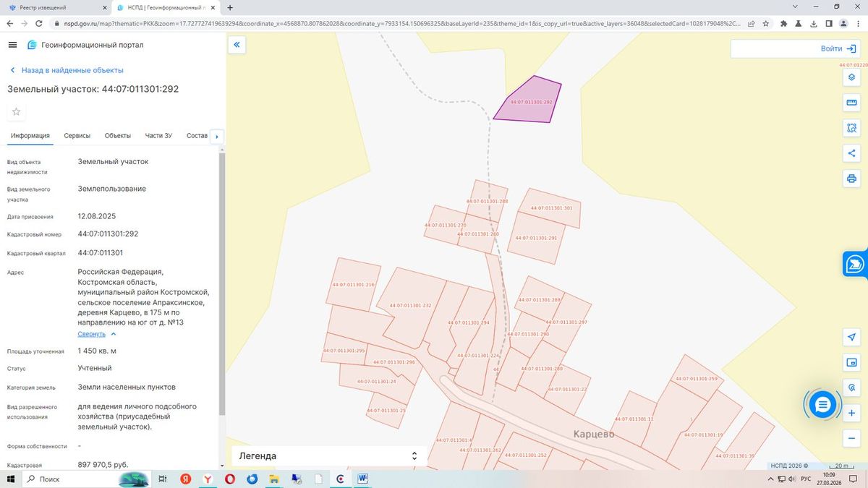Click the map button above the plus zoom
Screen dimensions: 868x488
851,388
